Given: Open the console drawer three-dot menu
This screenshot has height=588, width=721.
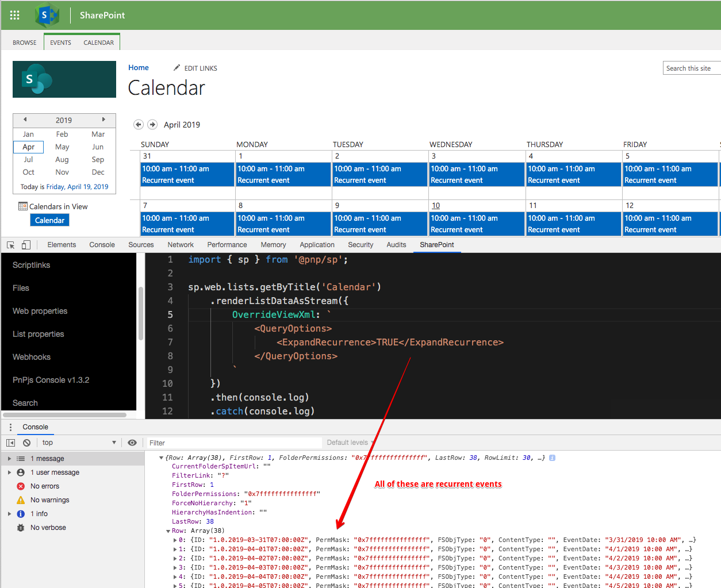Looking at the screenshot, I should point(10,427).
